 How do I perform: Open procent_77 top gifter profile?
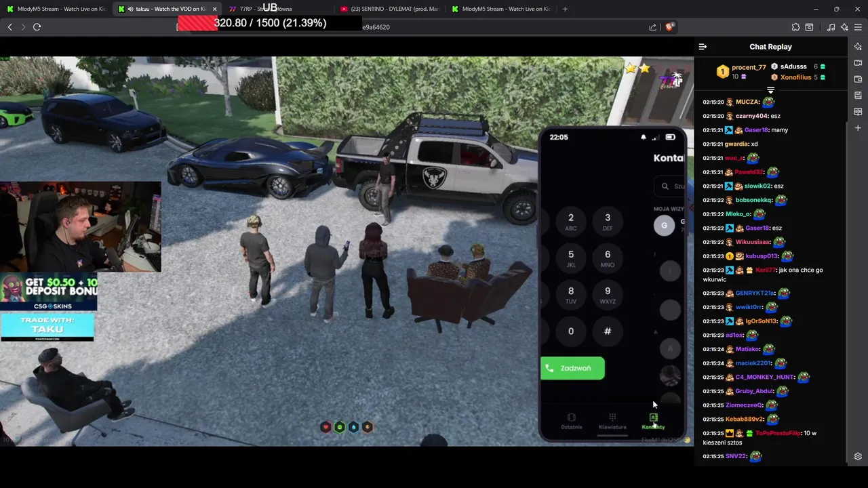(749, 68)
